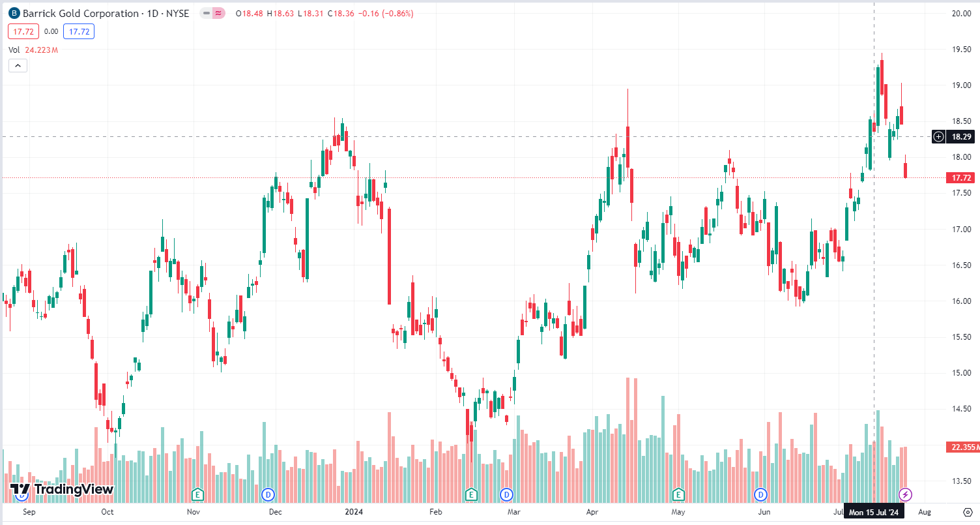Click the Sep label on time axis
The height and width of the screenshot is (525, 980).
click(29, 513)
